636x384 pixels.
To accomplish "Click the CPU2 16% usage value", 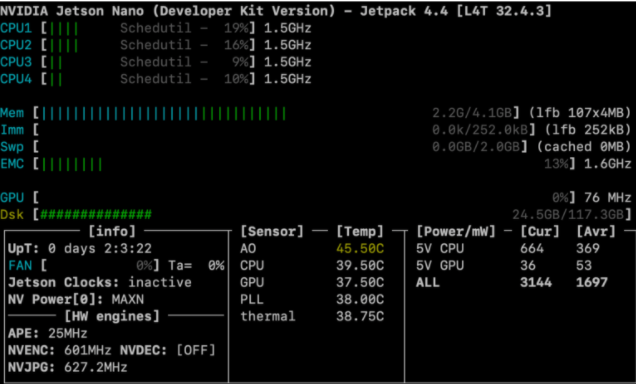I will [x=236, y=45].
